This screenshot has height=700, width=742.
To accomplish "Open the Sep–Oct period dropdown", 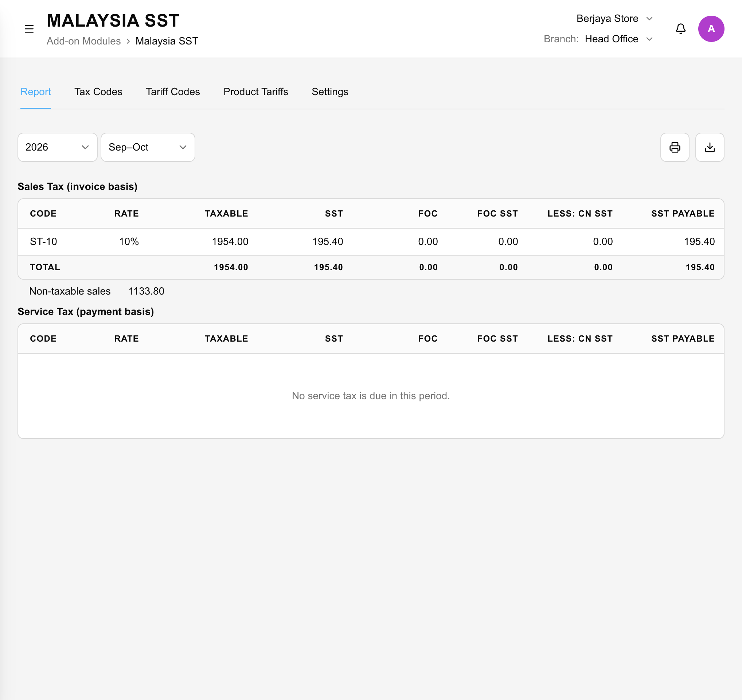I will pyautogui.click(x=148, y=147).
